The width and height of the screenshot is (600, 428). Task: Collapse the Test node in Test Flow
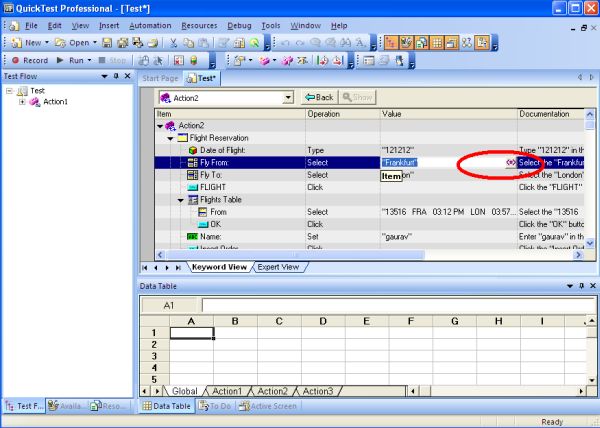coord(10,91)
